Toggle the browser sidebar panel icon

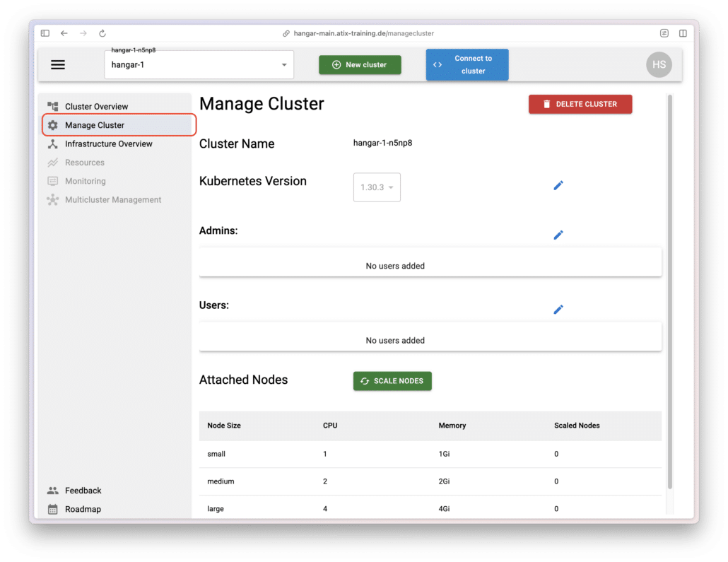click(45, 33)
